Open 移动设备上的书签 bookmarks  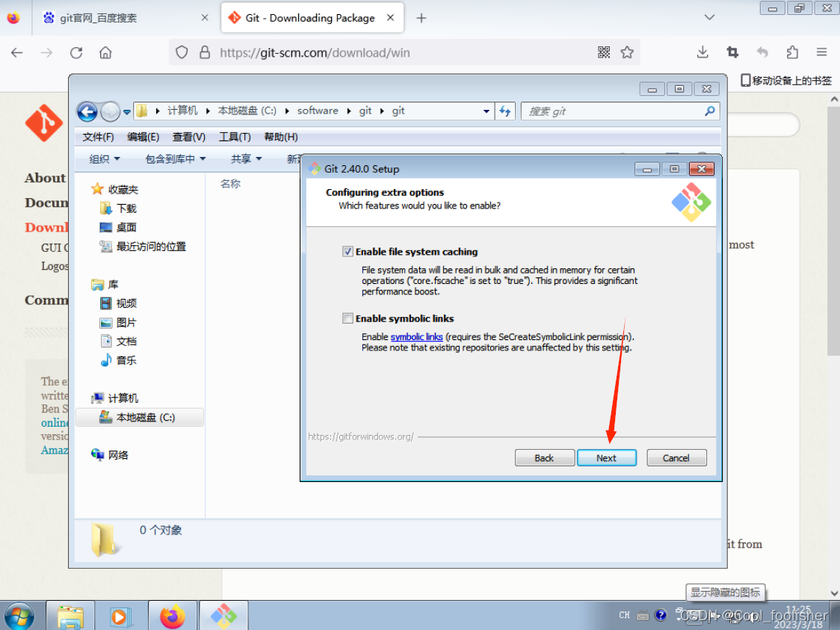786,81
